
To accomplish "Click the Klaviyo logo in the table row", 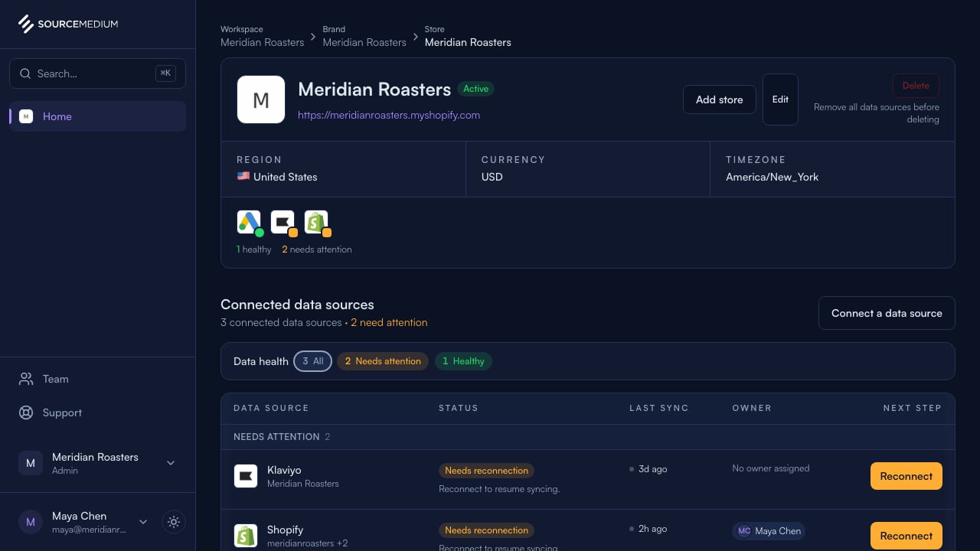I will [246, 476].
